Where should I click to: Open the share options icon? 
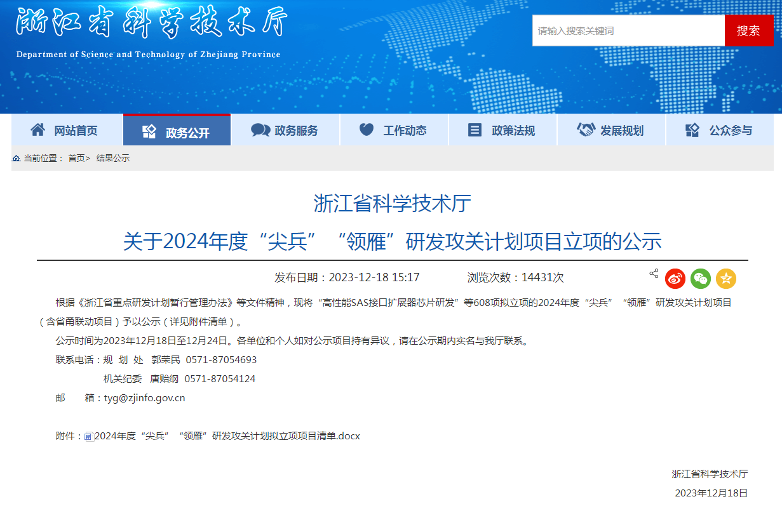pos(653,273)
